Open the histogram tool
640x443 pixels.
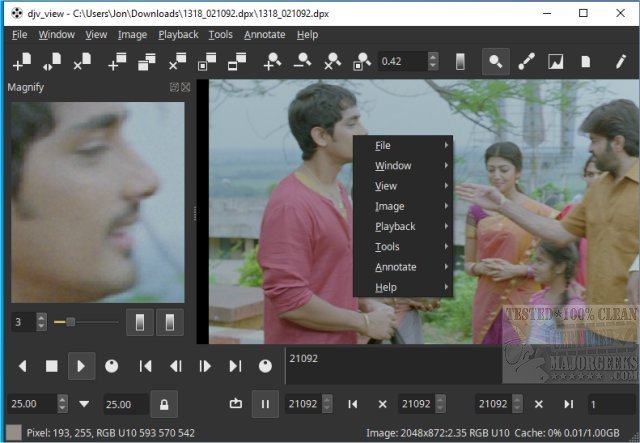click(556, 62)
